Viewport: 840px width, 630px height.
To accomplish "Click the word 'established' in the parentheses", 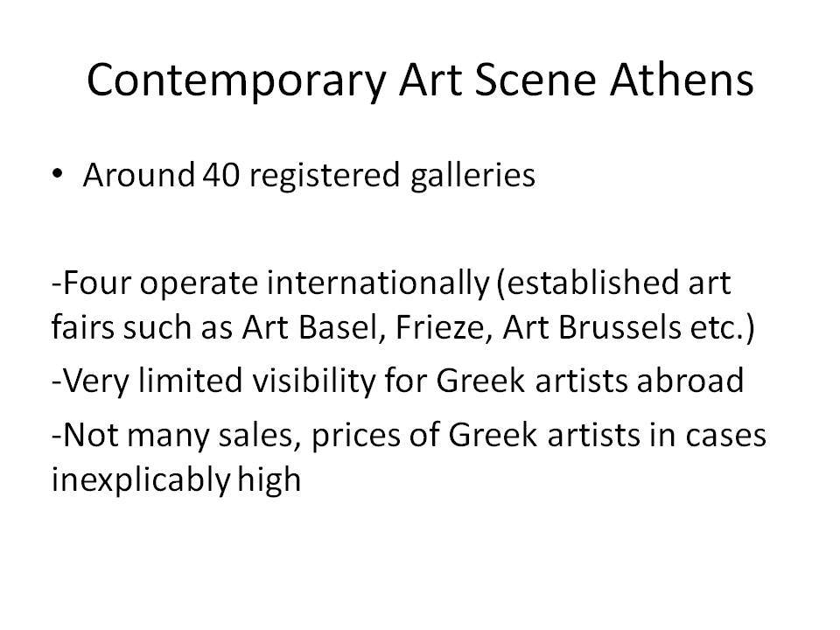I will (x=592, y=283).
